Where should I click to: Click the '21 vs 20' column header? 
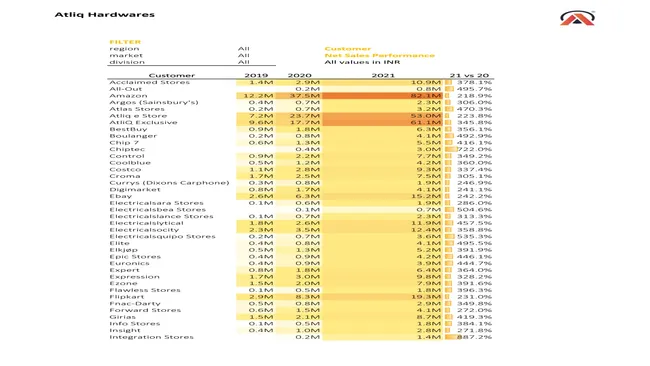(469, 75)
